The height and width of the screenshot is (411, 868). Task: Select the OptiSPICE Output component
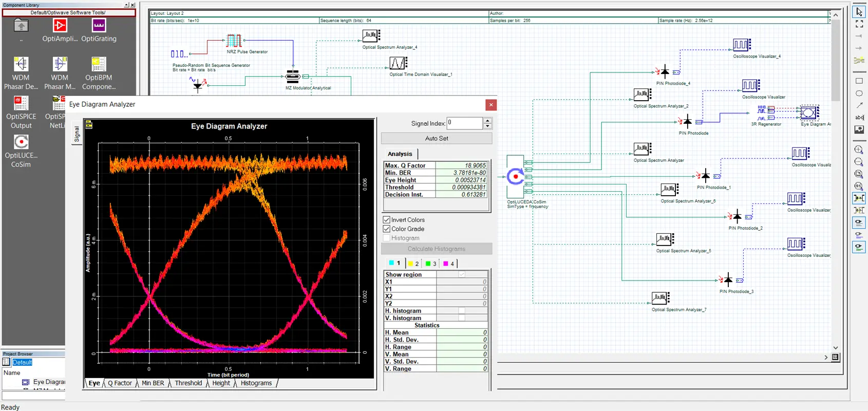coord(21,103)
